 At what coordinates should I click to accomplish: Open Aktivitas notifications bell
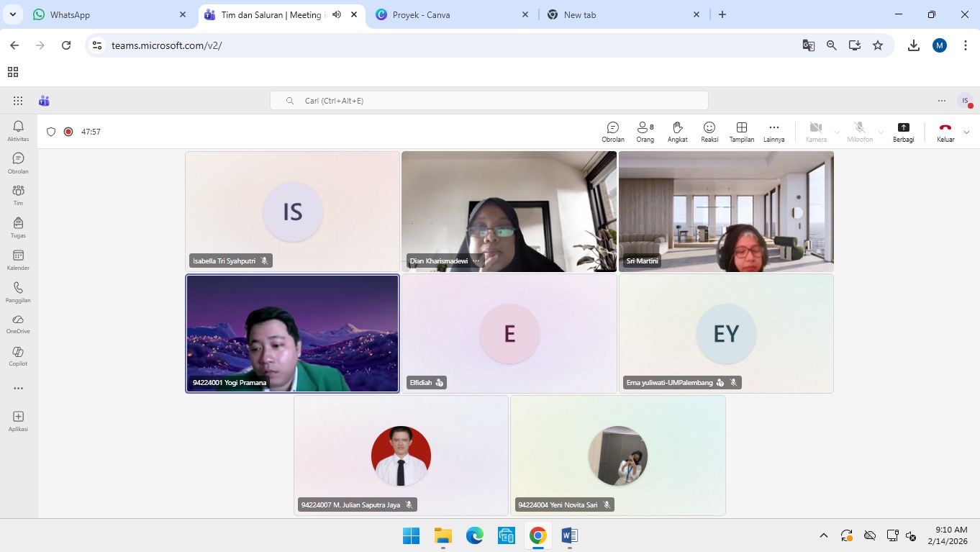pyautogui.click(x=18, y=131)
